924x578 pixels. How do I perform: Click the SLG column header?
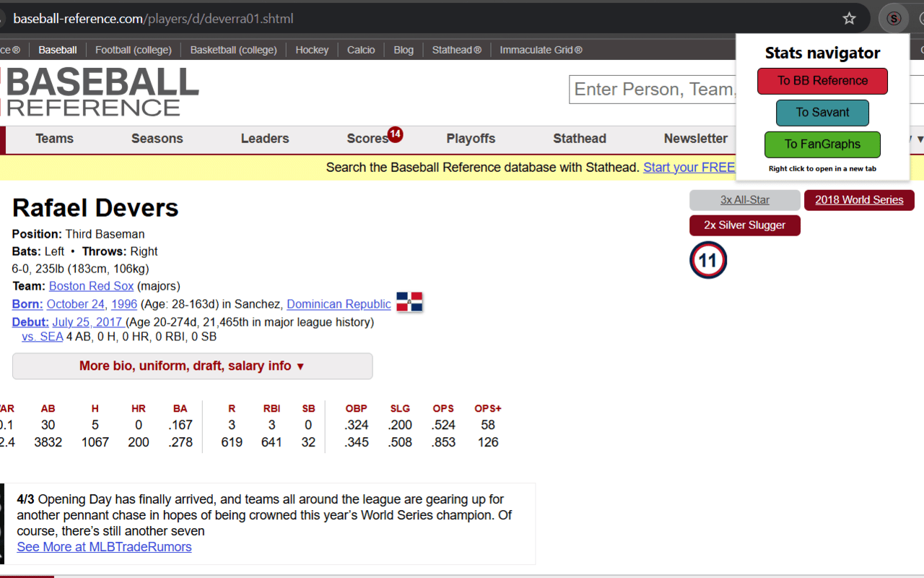pyautogui.click(x=400, y=409)
